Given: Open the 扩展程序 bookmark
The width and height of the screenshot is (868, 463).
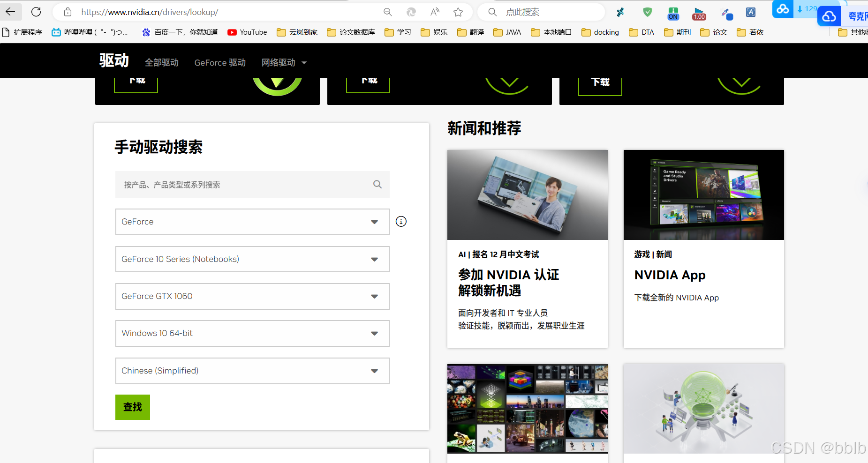Looking at the screenshot, I should pyautogui.click(x=22, y=32).
